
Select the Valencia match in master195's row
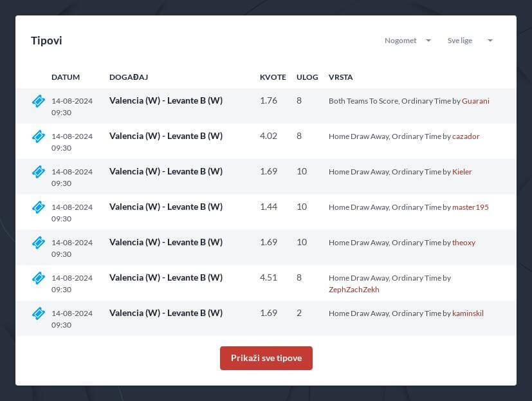click(x=166, y=207)
